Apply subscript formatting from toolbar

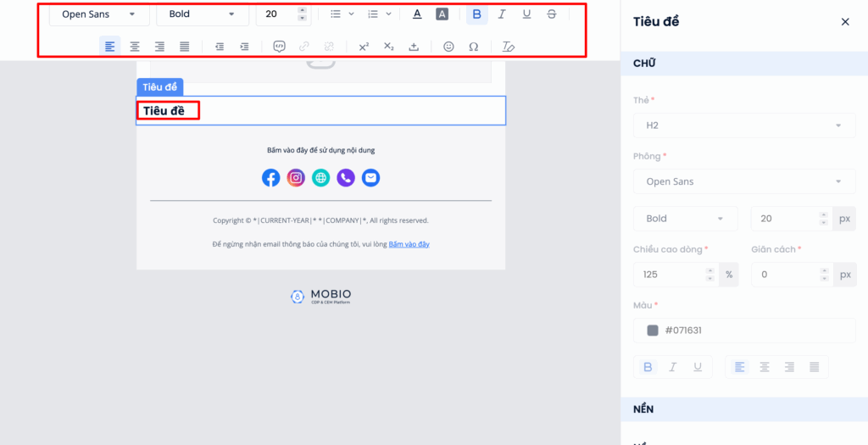(388, 47)
